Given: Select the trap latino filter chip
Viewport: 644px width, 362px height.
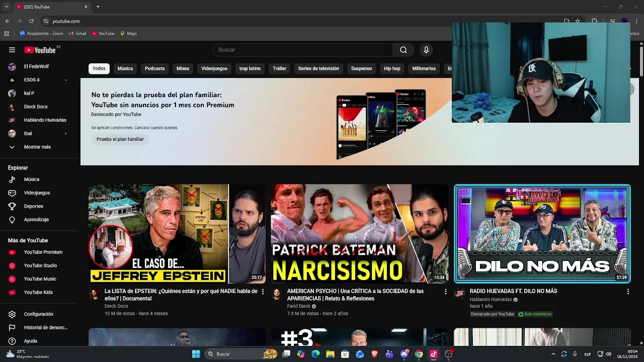Looking at the screenshot, I should point(250,68).
